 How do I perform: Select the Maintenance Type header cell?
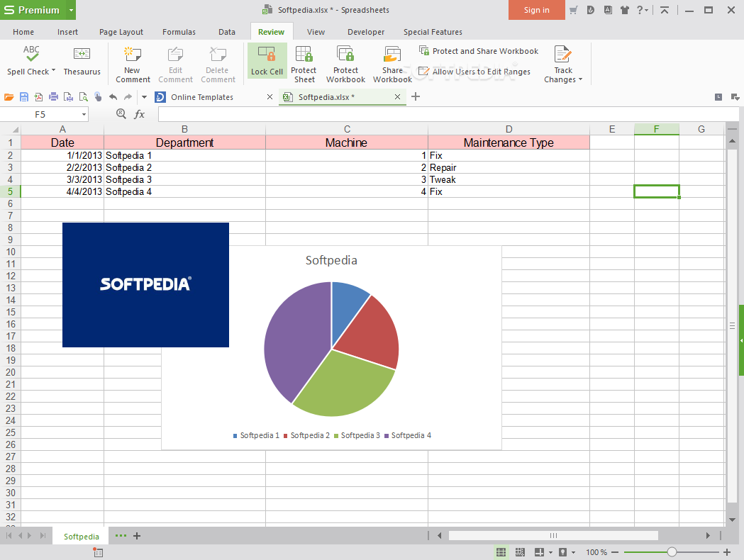[x=509, y=142]
